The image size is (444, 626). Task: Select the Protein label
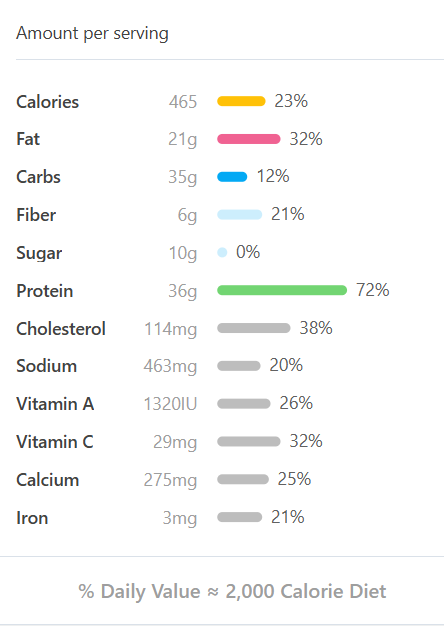(x=45, y=291)
